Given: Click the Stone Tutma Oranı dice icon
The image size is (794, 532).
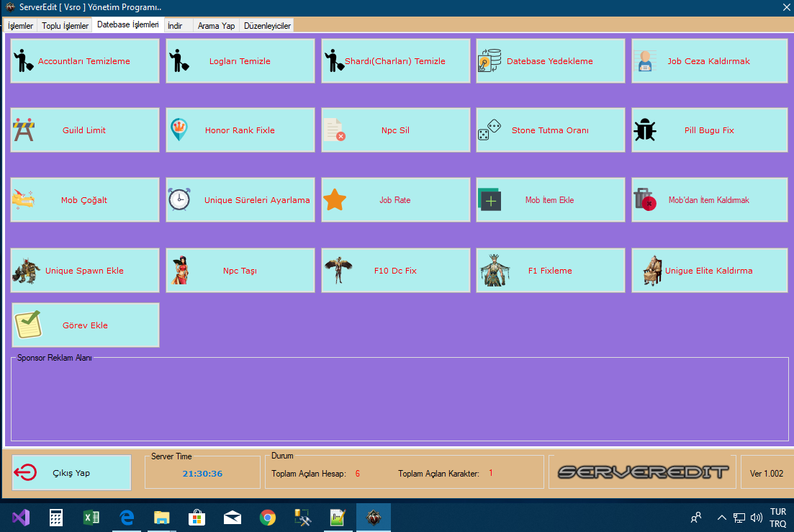Looking at the screenshot, I should 490,130.
